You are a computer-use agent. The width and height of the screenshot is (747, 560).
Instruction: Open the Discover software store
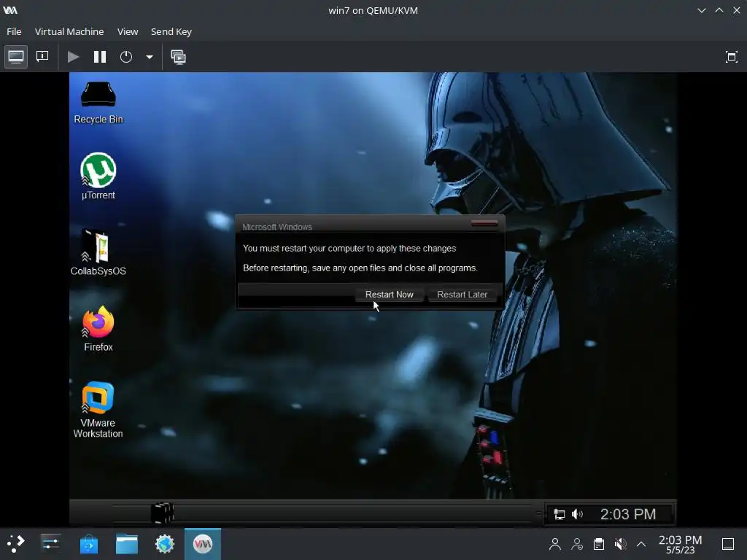[88, 543]
